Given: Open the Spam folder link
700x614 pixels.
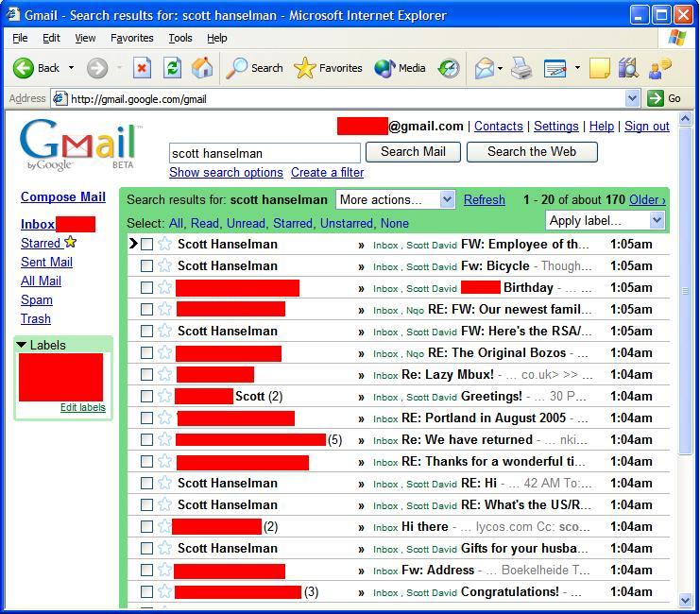Looking at the screenshot, I should point(37,300).
